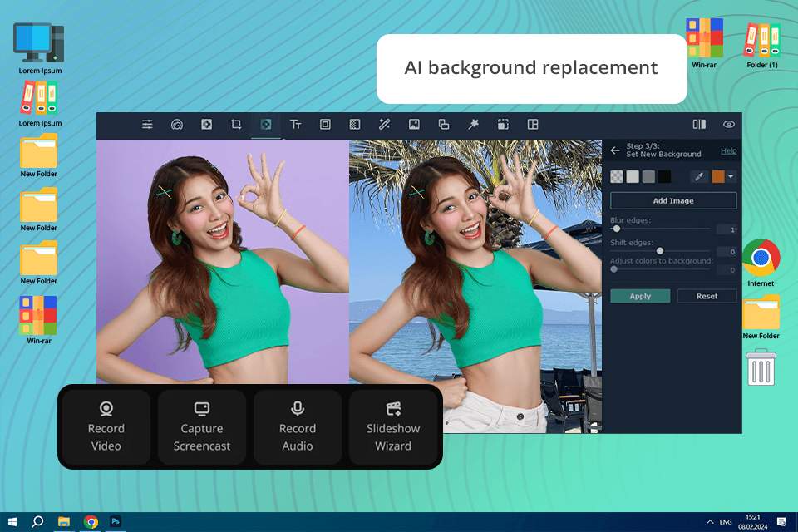Image resolution: width=798 pixels, height=532 pixels.
Task: Select the pin-shaped tool icon
Action: 473,124
